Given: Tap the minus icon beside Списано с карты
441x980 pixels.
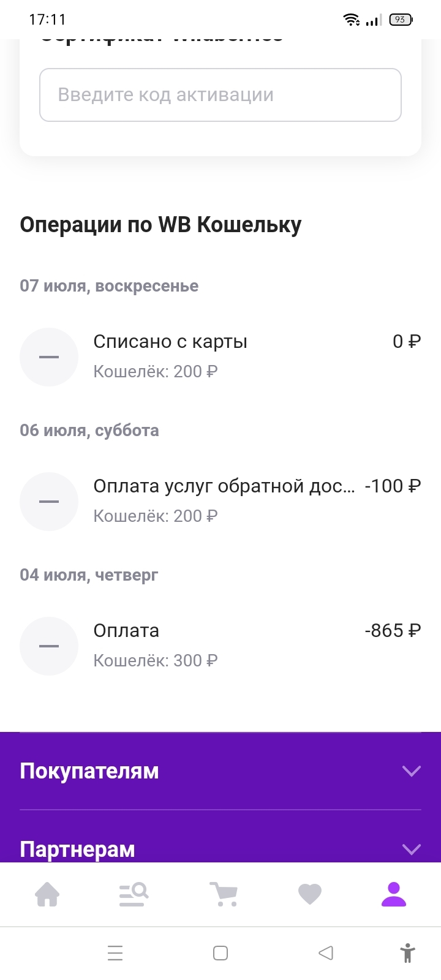Looking at the screenshot, I should pyautogui.click(x=49, y=357).
